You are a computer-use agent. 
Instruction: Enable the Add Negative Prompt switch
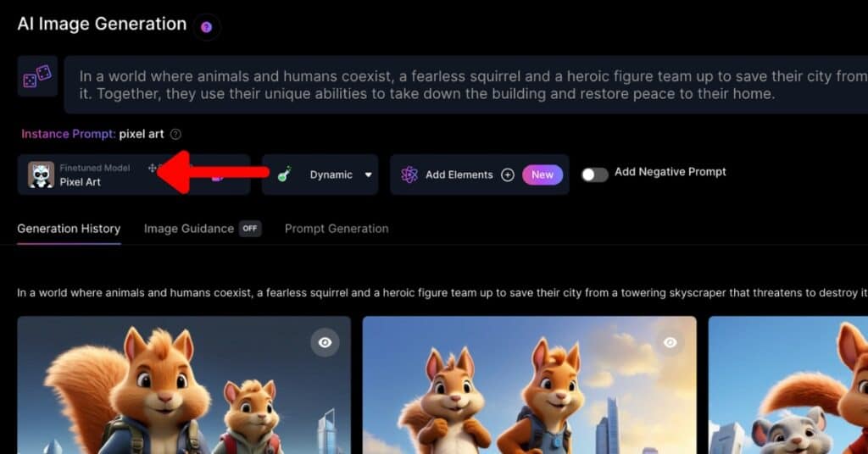click(594, 174)
